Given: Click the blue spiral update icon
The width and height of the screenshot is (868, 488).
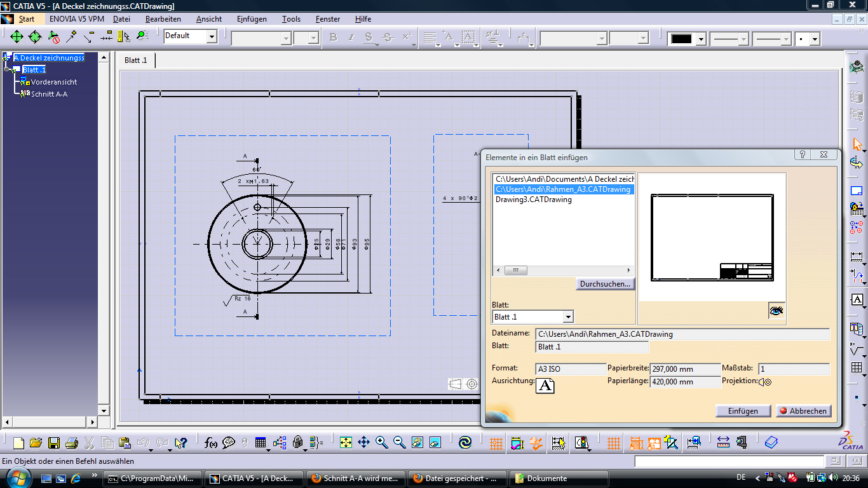Looking at the screenshot, I should point(465,442).
